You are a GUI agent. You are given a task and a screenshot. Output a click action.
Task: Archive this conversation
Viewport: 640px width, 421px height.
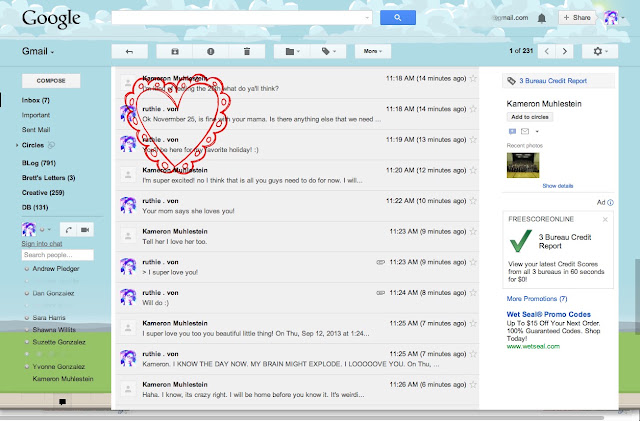pyautogui.click(x=175, y=51)
